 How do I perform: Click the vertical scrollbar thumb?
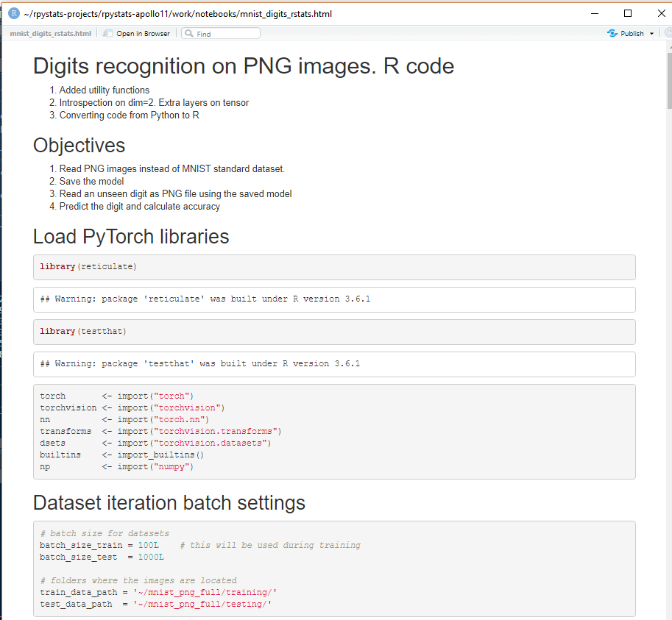(x=668, y=81)
